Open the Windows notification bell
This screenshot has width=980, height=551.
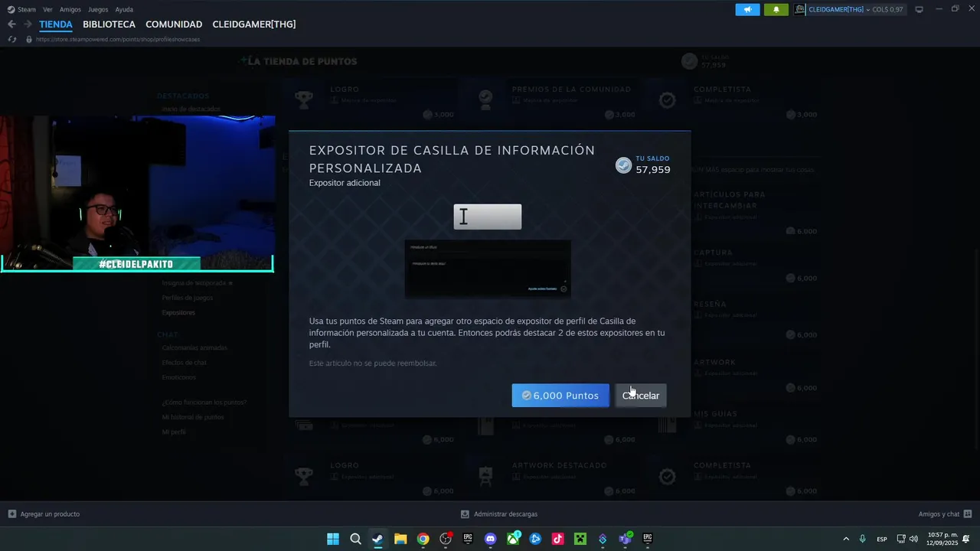tap(966, 539)
